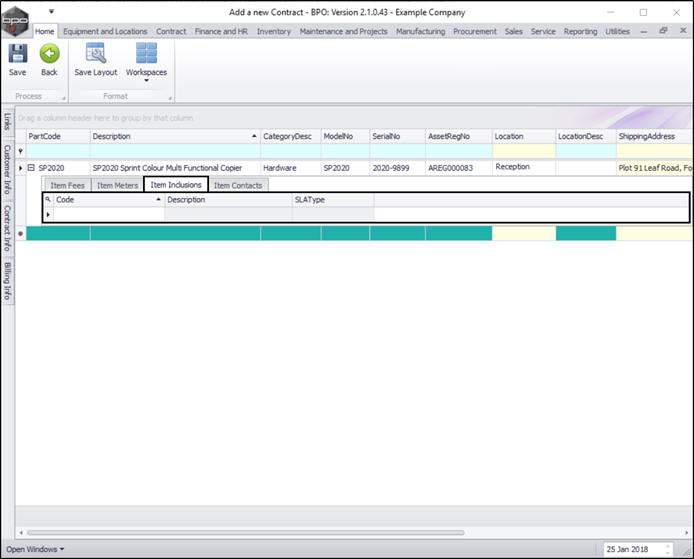Switch to the Item Fees tab

[67, 185]
